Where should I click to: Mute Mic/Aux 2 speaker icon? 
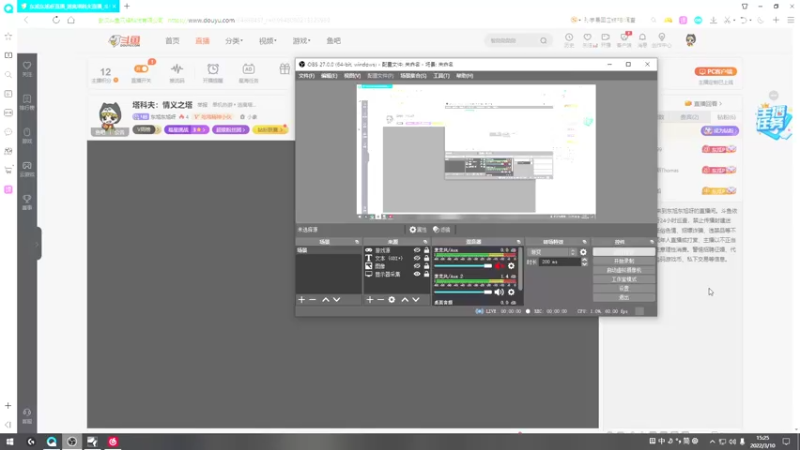(499, 292)
